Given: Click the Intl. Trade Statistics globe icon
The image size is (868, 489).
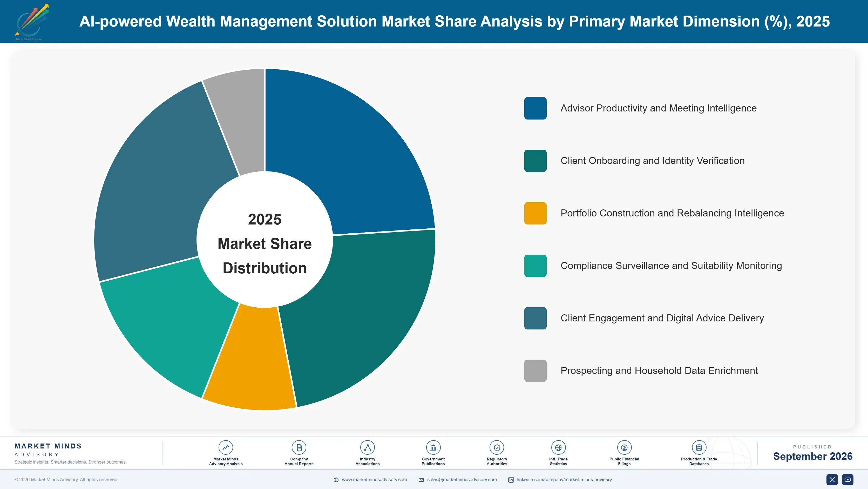Looking at the screenshot, I should pos(558,447).
